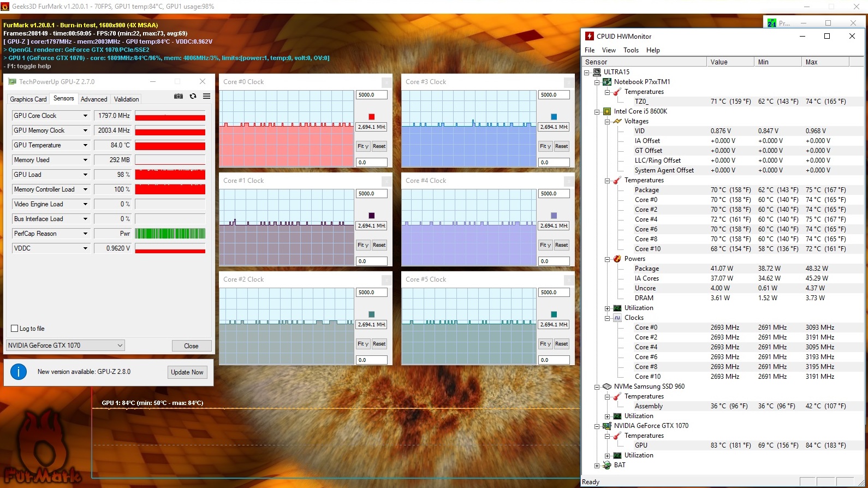Image resolution: width=868 pixels, height=488 pixels.
Task: Switch to the Validation tab in GPU-Z
Action: (x=126, y=99)
